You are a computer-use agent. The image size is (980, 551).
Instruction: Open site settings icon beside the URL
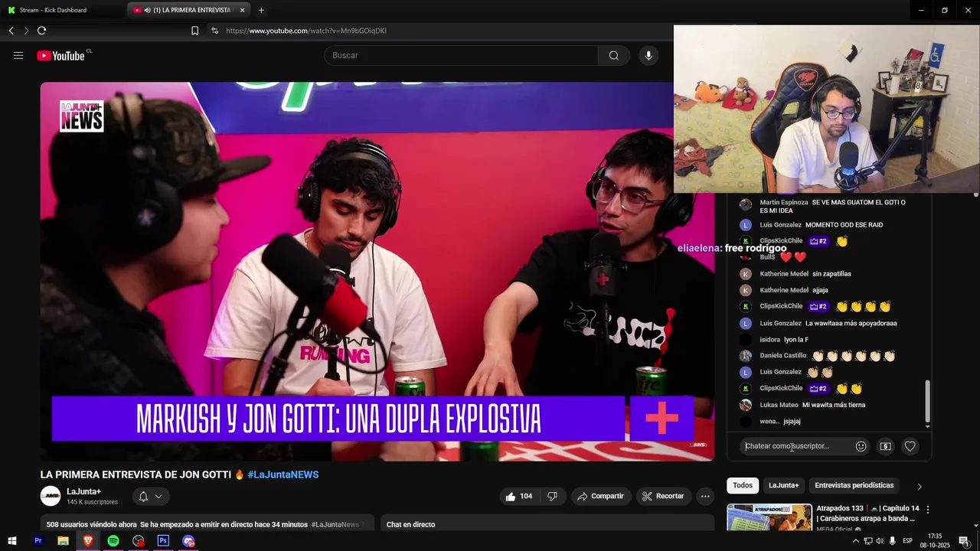tap(214, 31)
